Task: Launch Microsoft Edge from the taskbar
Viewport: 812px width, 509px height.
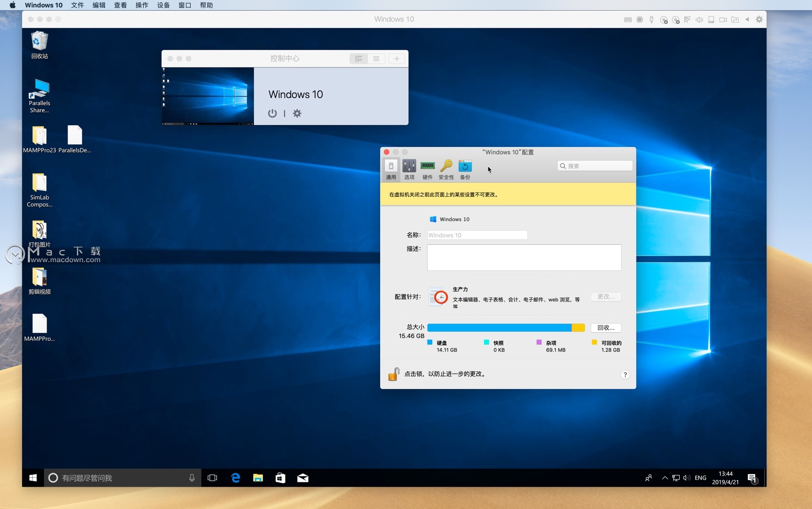Action: pos(236,477)
